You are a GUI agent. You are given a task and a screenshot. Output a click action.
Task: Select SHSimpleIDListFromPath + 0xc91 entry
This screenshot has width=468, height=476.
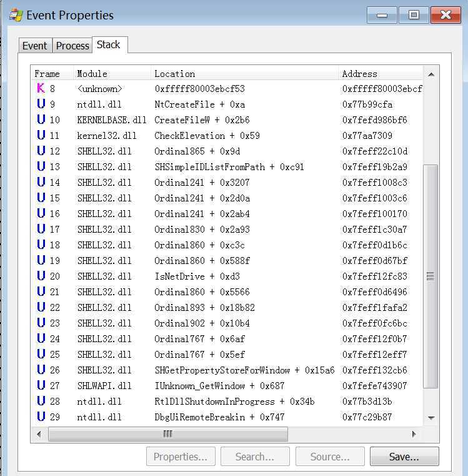[229, 166]
